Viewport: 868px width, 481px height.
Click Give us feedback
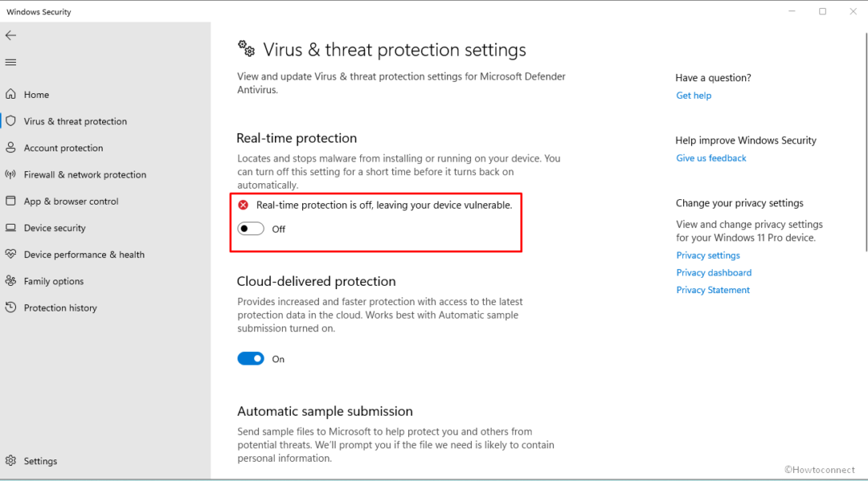pyautogui.click(x=711, y=158)
